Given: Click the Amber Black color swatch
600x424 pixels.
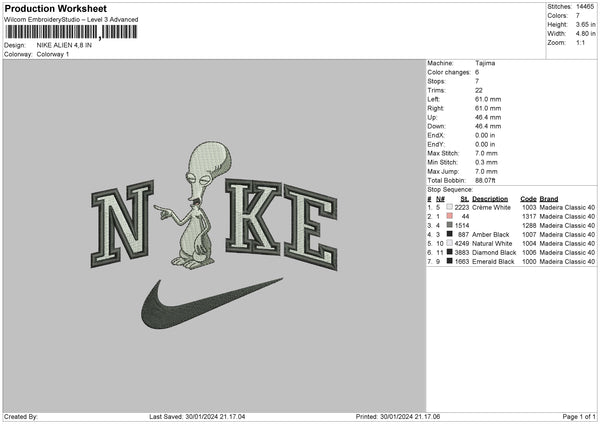Looking at the screenshot, I should pyautogui.click(x=450, y=234).
